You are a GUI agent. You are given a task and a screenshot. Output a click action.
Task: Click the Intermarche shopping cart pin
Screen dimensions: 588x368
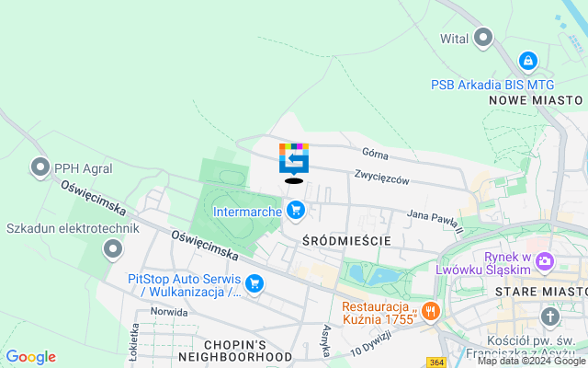click(296, 211)
